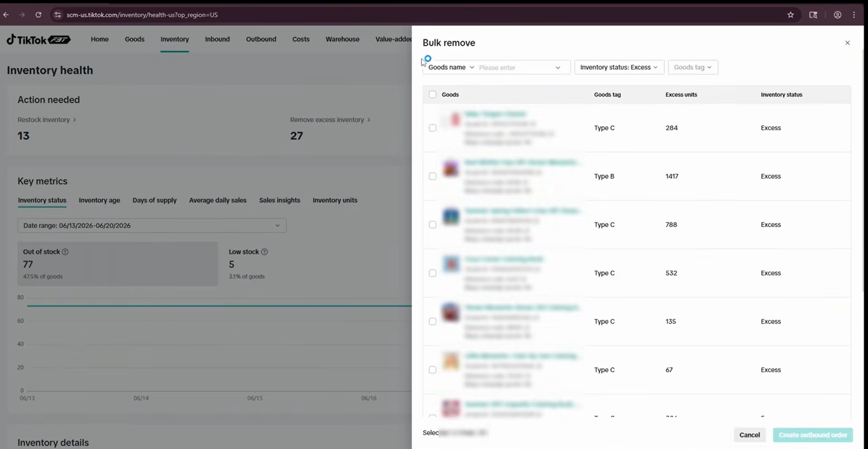Screen dimensions: 868x449
Task: Reload the browser page
Action: (38, 15)
